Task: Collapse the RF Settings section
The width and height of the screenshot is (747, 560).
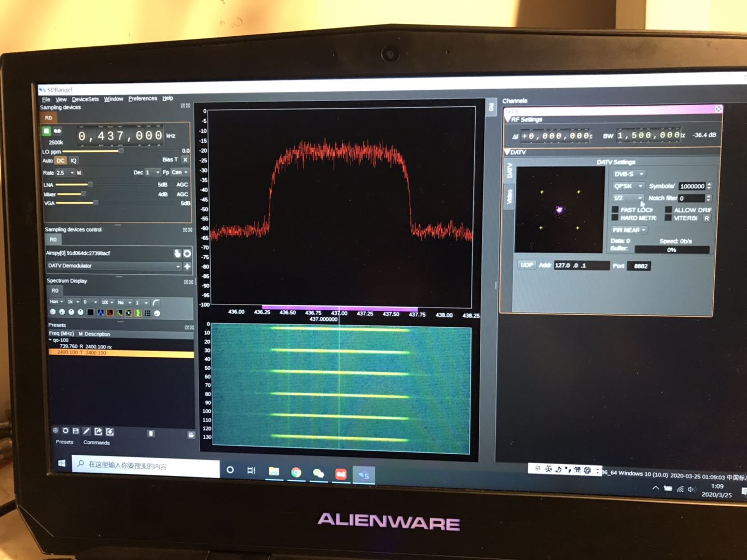Action: [x=507, y=119]
